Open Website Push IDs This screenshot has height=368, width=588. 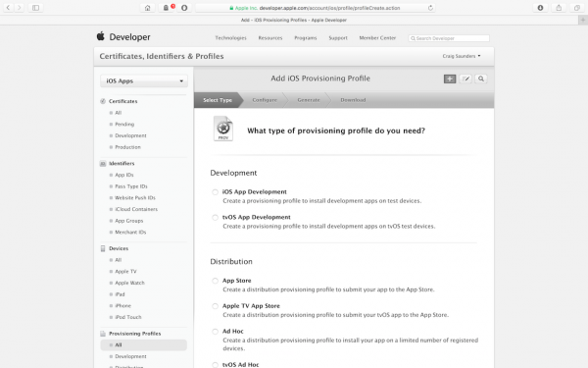[135, 198]
